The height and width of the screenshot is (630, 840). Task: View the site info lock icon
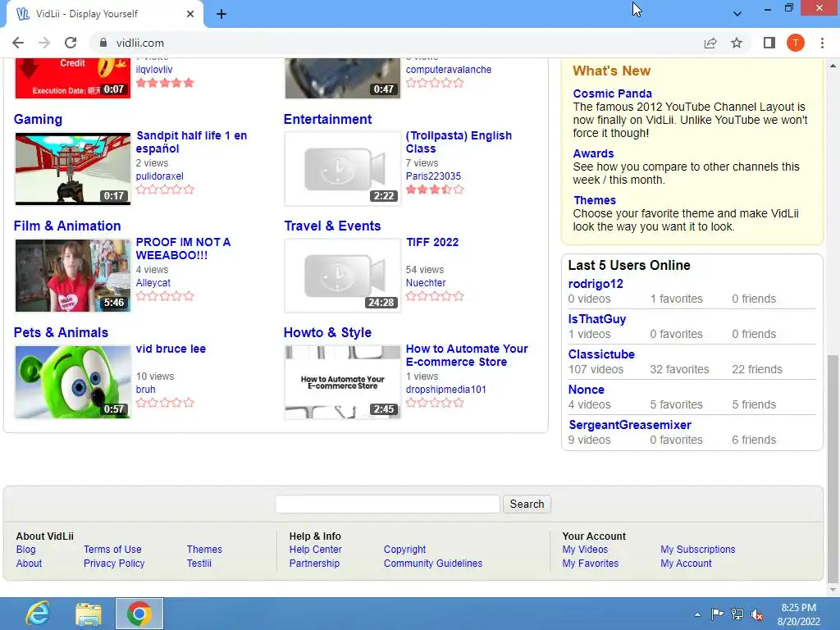(x=104, y=43)
